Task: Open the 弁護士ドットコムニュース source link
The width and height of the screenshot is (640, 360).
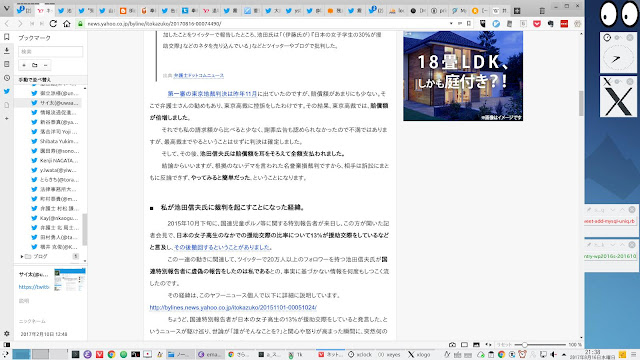Action: tap(199, 76)
